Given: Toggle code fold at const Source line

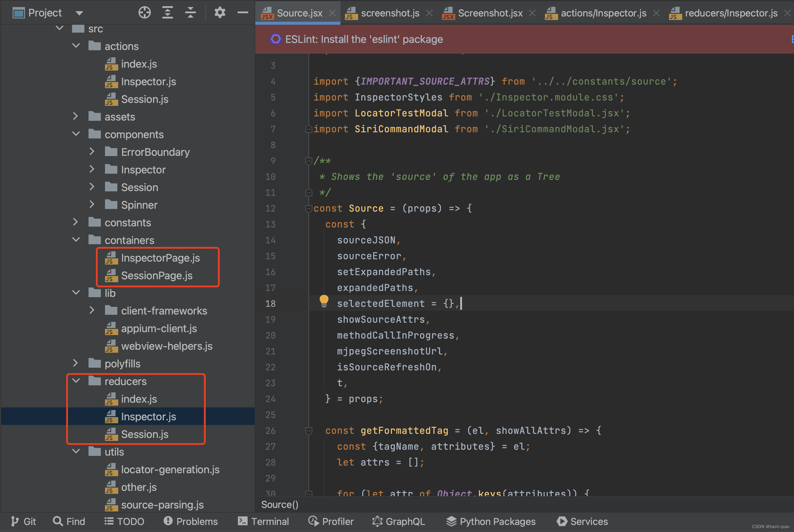Looking at the screenshot, I should pyautogui.click(x=308, y=208).
